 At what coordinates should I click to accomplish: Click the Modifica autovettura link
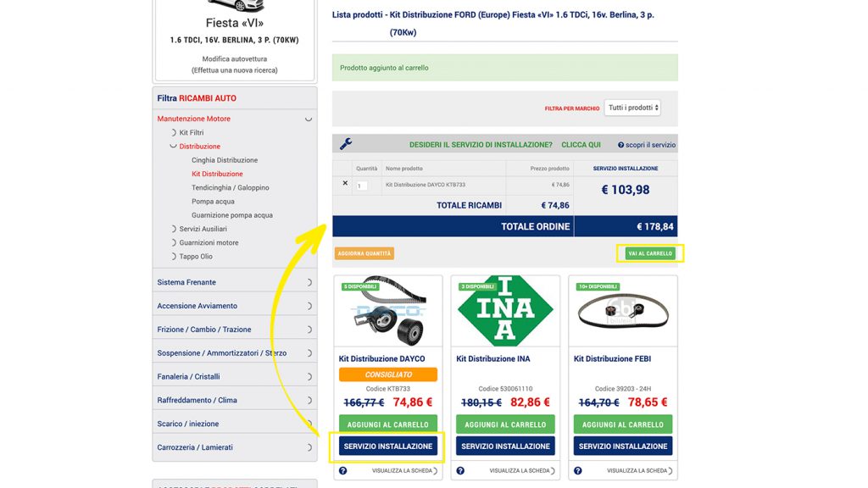click(234, 58)
